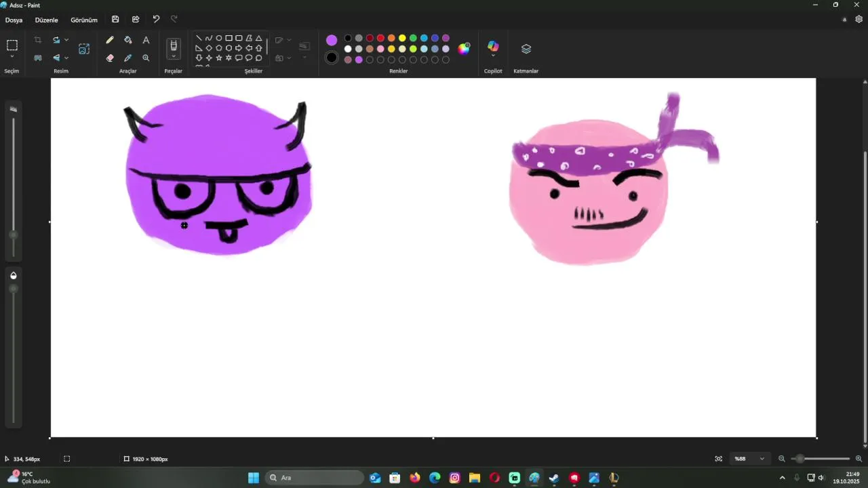
Task: Pick the white color swatch
Action: (x=348, y=49)
